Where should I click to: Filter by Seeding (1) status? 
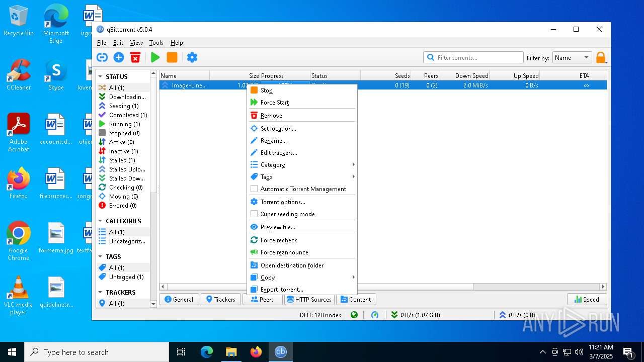point(123,106)
